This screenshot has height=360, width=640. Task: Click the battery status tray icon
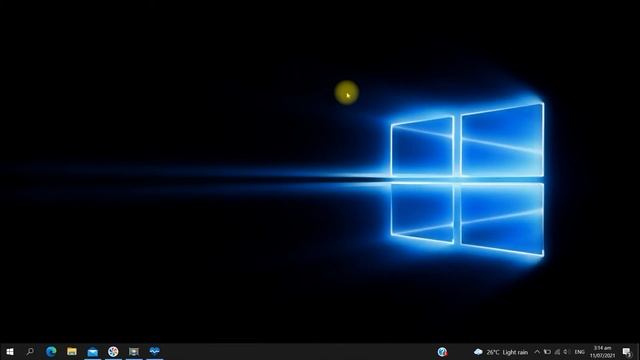click(x=547, y=352)
